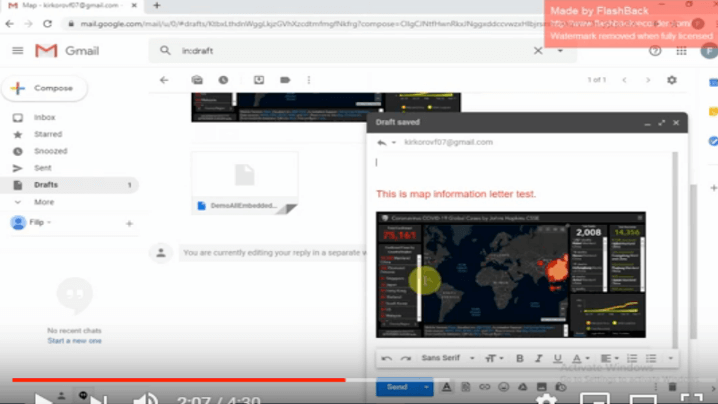Click the Start a new one link

[x=75, y=341]
